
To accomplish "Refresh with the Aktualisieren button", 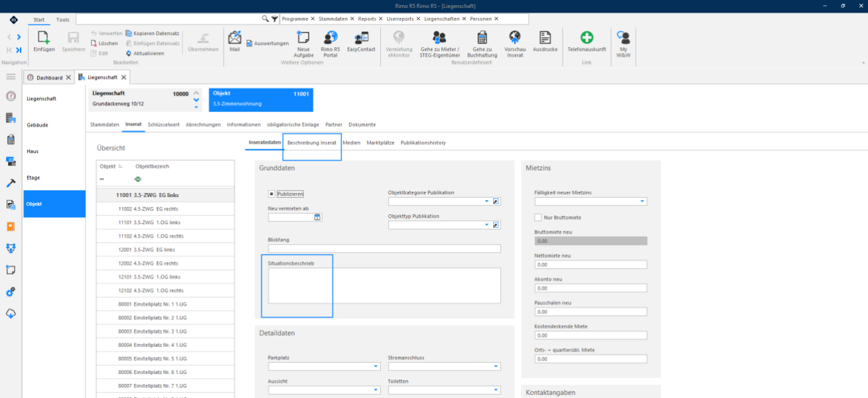I will pyautogui.click(x=145, y=53).
